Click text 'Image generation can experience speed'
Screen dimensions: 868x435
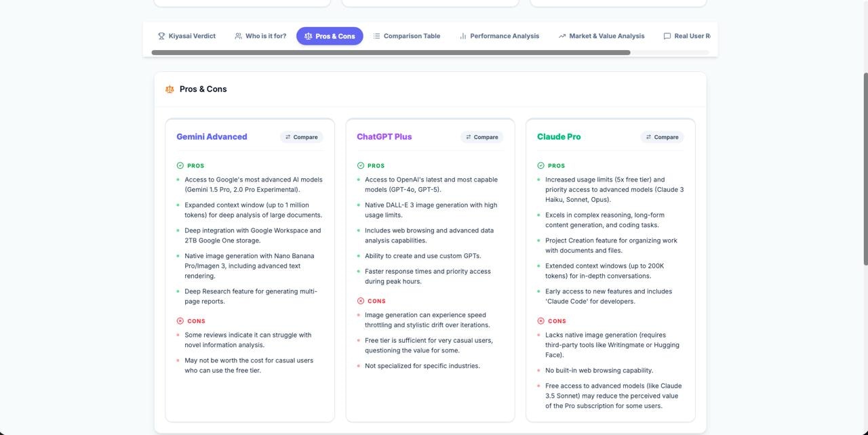(426, 314)
